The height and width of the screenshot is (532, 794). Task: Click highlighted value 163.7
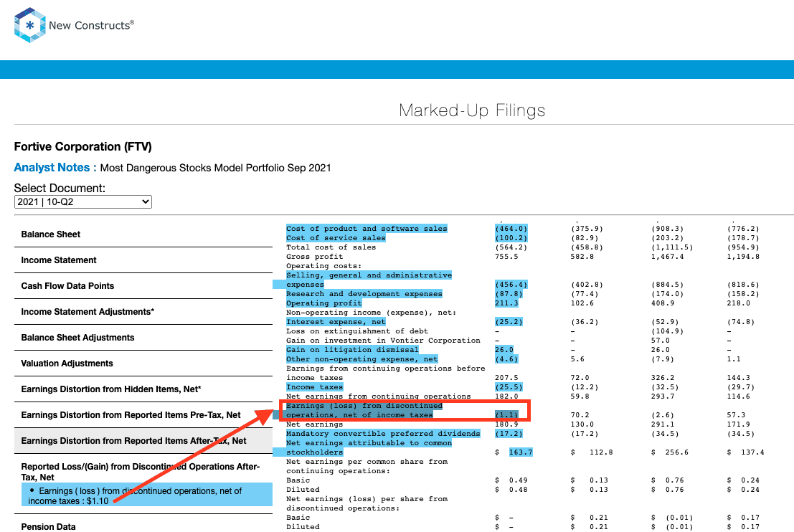(521, 452)
